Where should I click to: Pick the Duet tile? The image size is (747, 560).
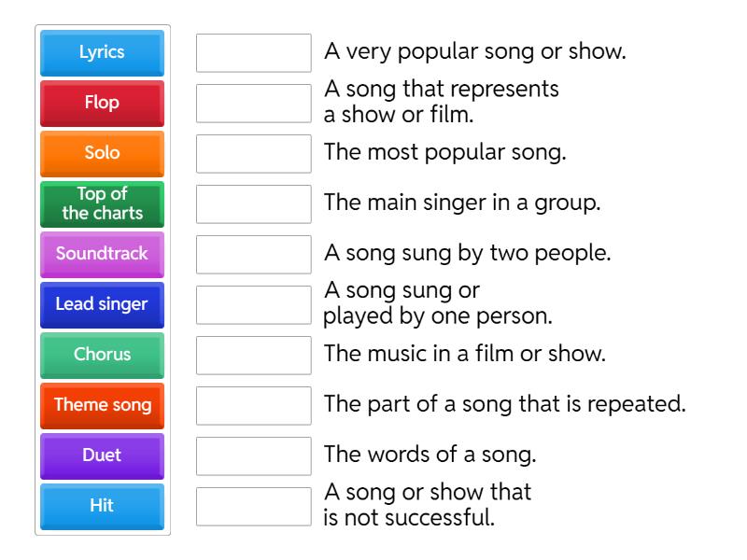(x=101, y=455)
